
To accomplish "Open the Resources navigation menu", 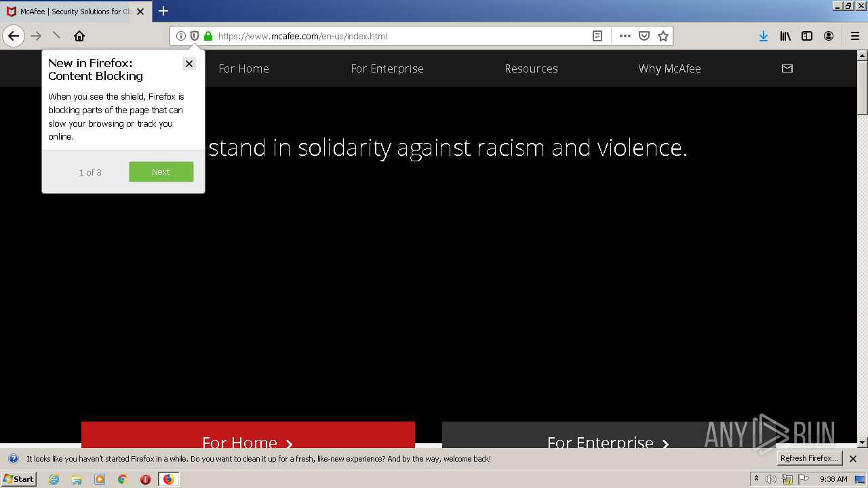I will (x=531, y=68).
